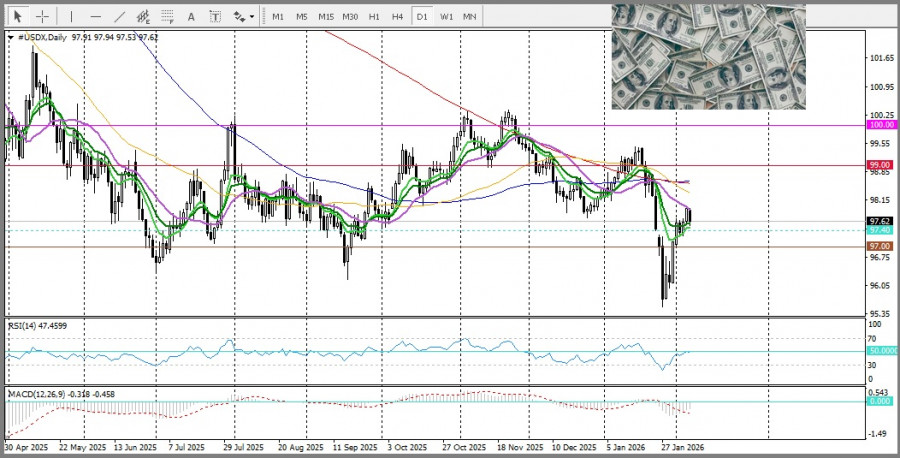900x458 pixels.
Task: Choose the text 'A' tool
Action: point(192,17)
